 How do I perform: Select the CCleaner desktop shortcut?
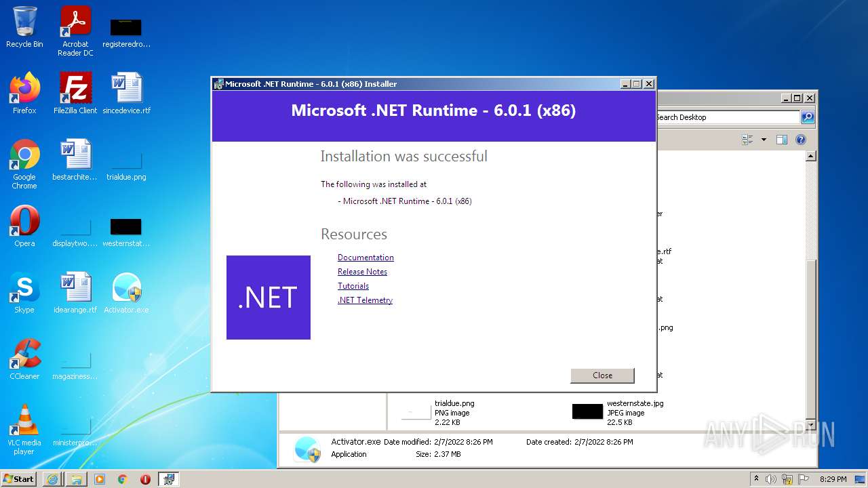click(x=24, y=359)
